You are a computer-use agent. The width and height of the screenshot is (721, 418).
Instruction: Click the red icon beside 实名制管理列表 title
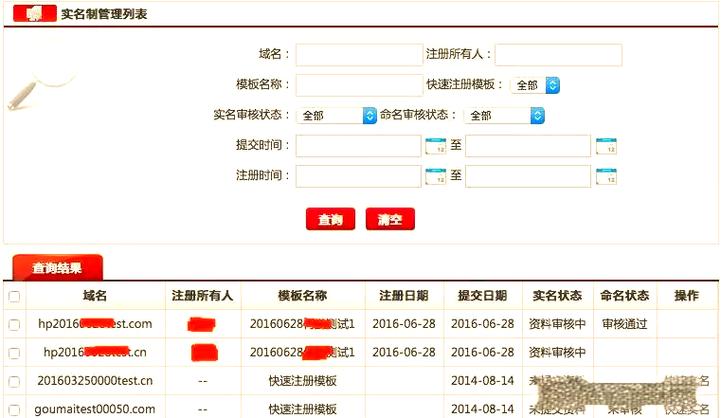pos(34,14)
